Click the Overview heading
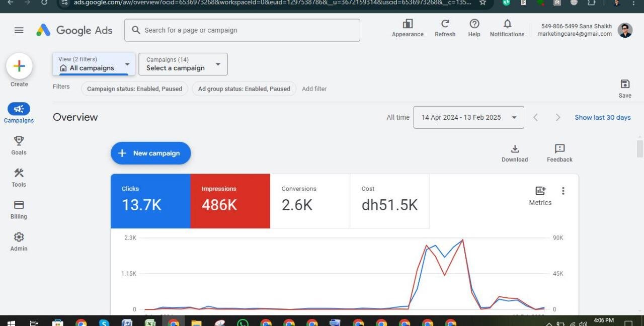Image resolution: width=644 pixels, height=326 pixels. click(75, 117)
